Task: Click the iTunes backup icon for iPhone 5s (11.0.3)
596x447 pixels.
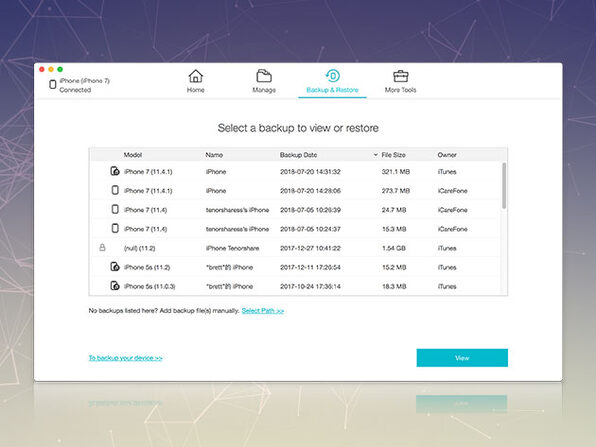Action: click(x=115, y=285)
